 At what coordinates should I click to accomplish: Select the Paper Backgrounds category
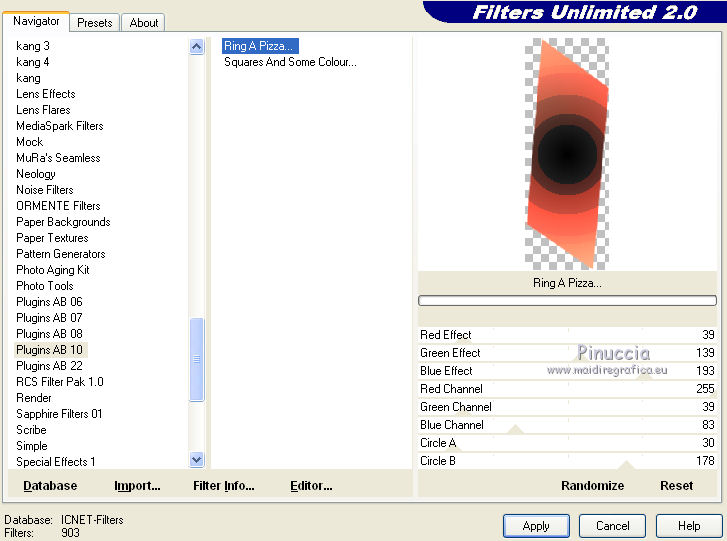click(x=63, y=222)
